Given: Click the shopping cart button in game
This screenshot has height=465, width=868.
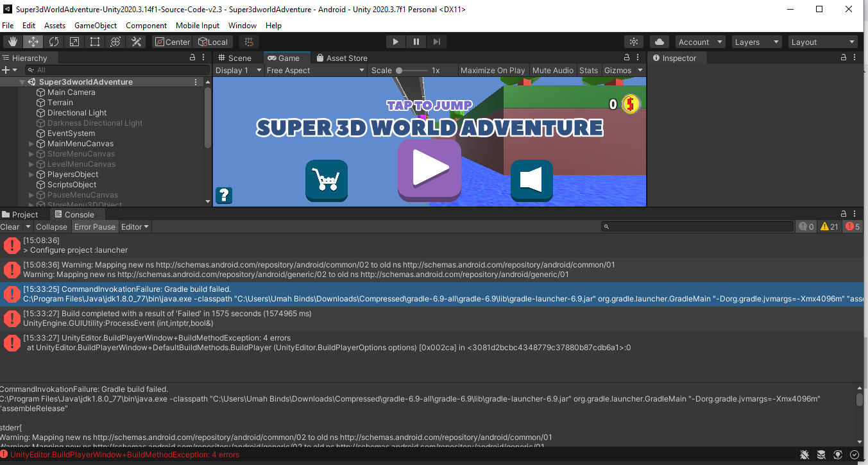Looking at the screenshot, I should pos(327,180).
